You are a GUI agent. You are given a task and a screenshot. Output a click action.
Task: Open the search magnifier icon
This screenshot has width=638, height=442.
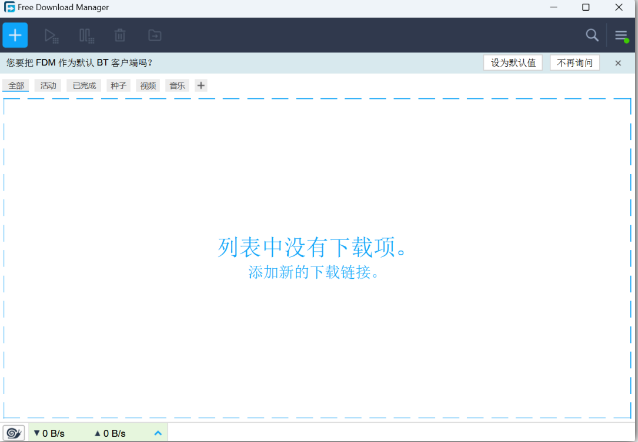[x=592, y=35]
